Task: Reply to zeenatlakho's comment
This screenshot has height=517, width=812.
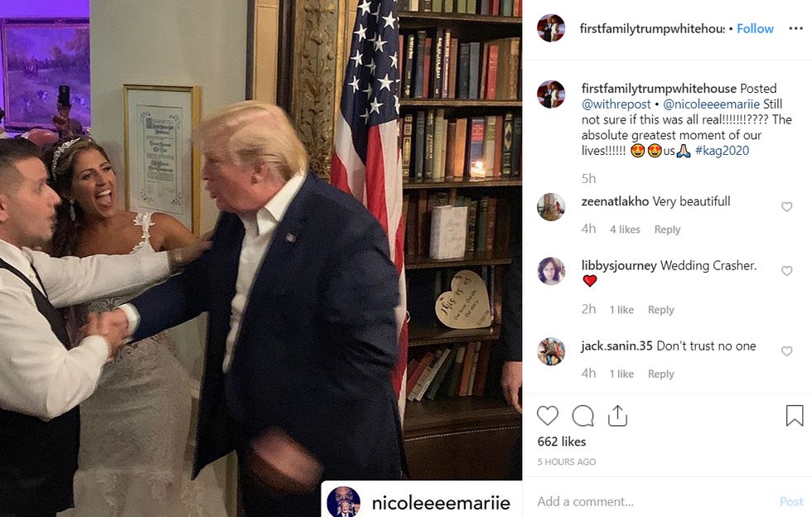Action: pyautogui.click(x=667, y=230)
